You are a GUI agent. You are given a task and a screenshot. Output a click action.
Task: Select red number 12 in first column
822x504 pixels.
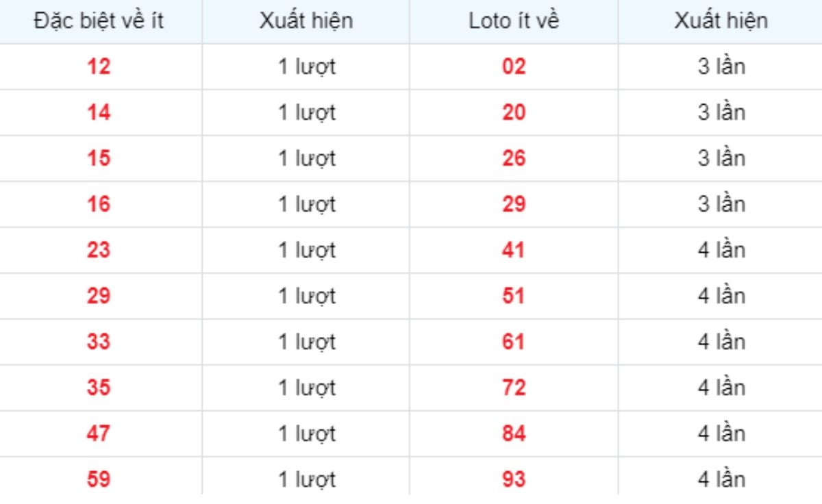[x=99, y=67]
